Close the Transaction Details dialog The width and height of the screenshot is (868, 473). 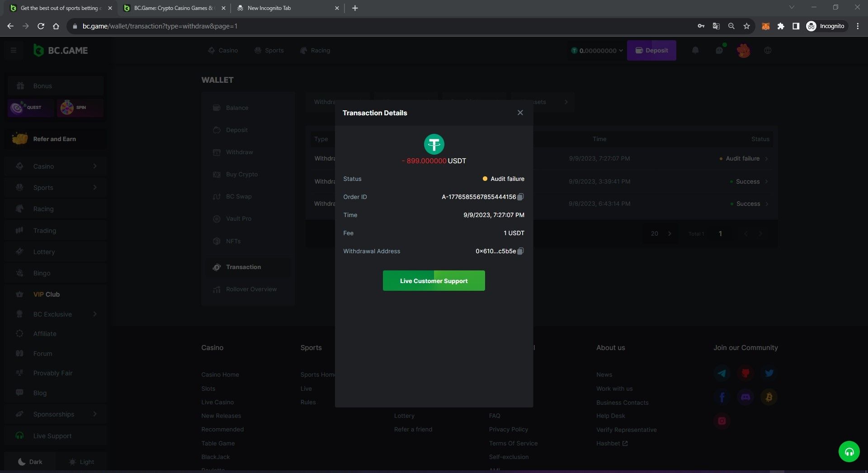point(520,113)
